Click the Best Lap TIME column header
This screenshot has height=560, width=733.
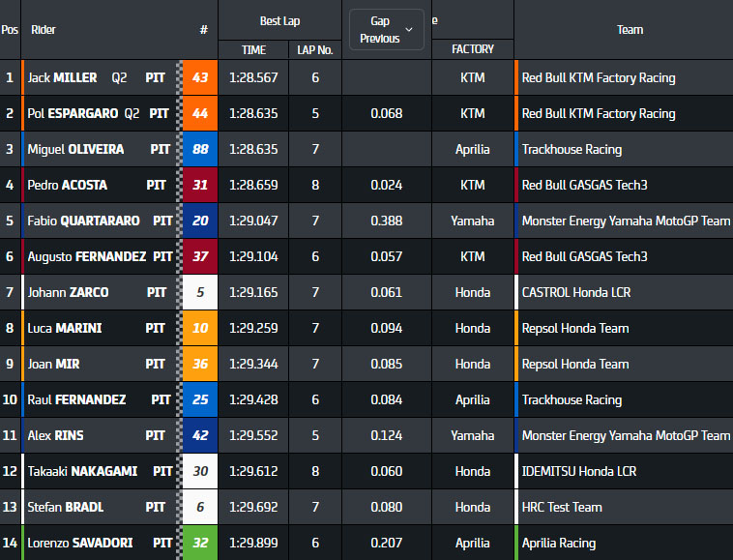253,49
